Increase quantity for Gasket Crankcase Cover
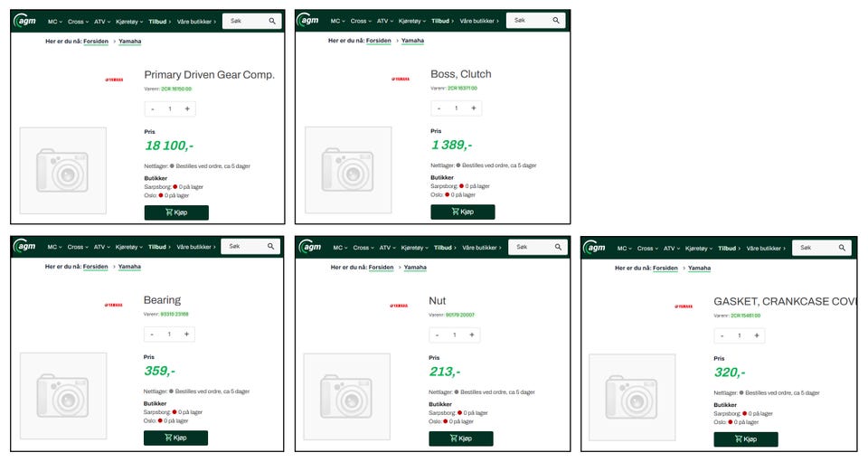 pos(757,335)
